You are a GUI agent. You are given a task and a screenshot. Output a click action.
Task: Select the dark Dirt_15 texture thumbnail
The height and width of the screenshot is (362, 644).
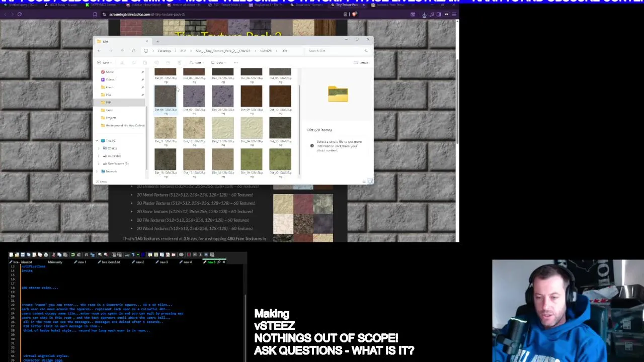pos(280,128)
